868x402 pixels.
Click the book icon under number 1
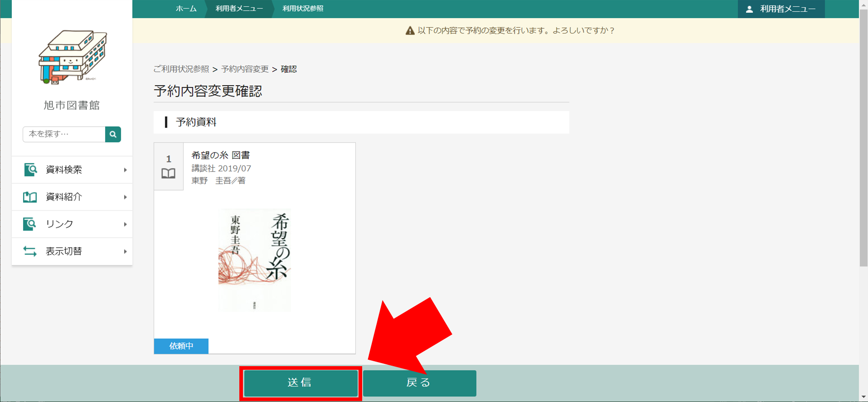pyautogui.click(x=169, y=173)
